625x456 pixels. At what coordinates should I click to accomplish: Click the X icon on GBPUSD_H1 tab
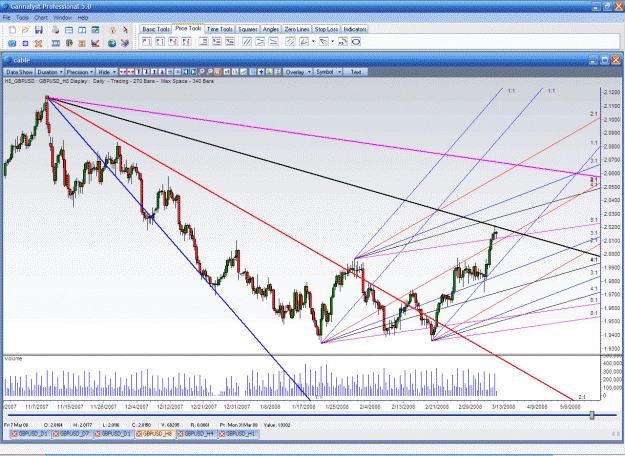222,434
